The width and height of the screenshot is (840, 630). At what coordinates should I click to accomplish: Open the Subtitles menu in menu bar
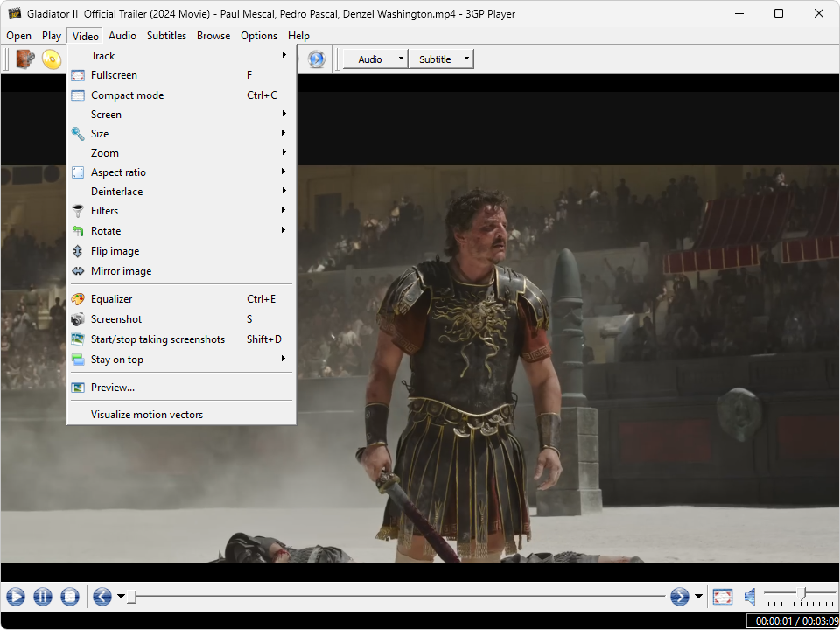click(166, 36)
